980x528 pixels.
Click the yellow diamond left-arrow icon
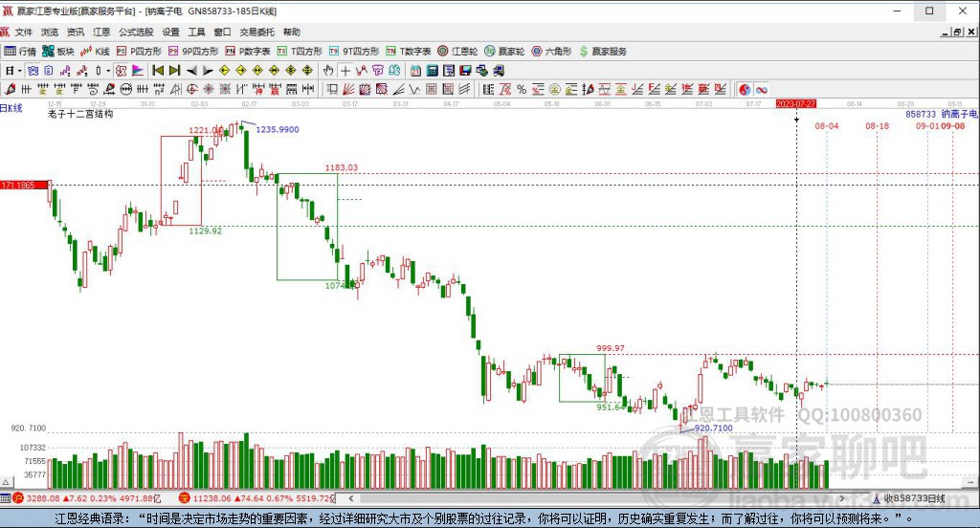224,71
